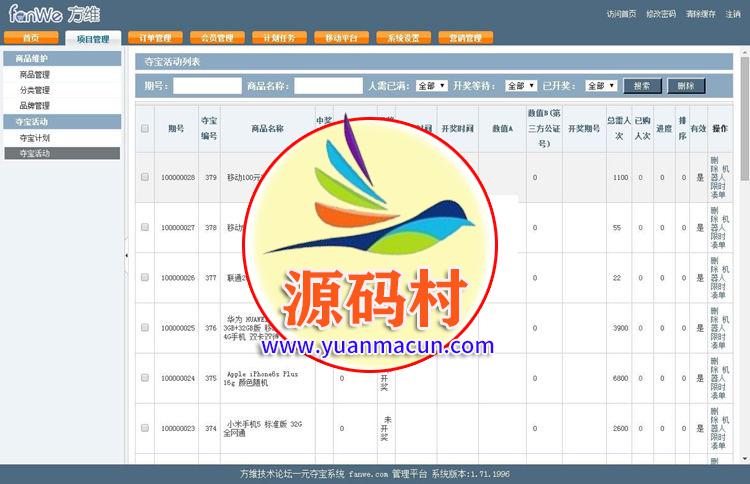Open the 会员管理 tab
750x484 pixels.
coord(217,38)
